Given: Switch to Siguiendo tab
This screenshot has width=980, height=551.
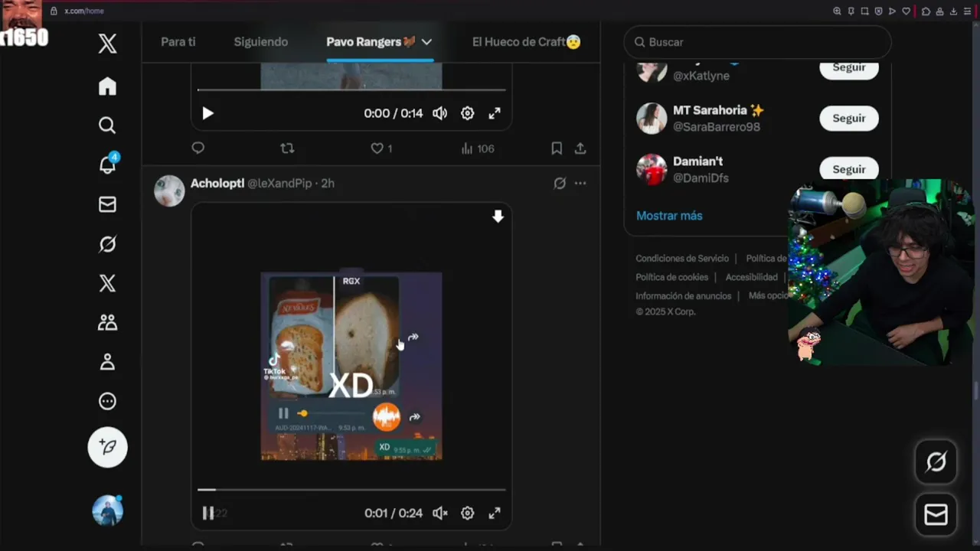Looking at the screenshot, I should point(261,42).
